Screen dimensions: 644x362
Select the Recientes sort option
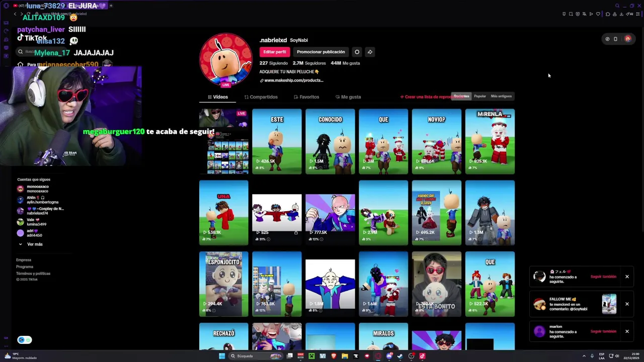pyautogui.click(x=461, y=96)
